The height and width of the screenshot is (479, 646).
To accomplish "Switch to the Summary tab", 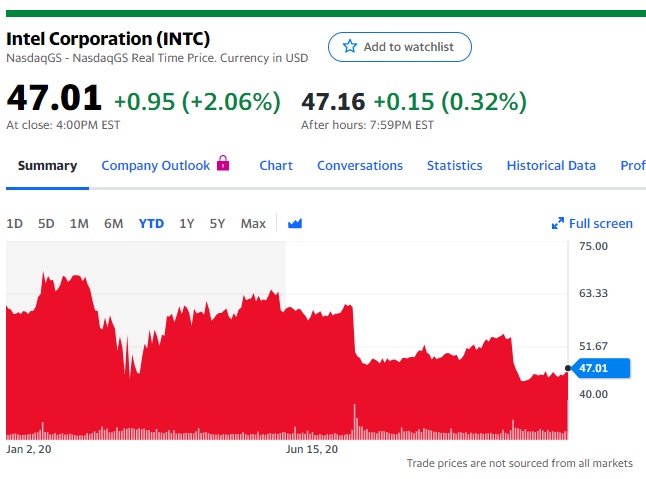I will [x=47, y=166].
